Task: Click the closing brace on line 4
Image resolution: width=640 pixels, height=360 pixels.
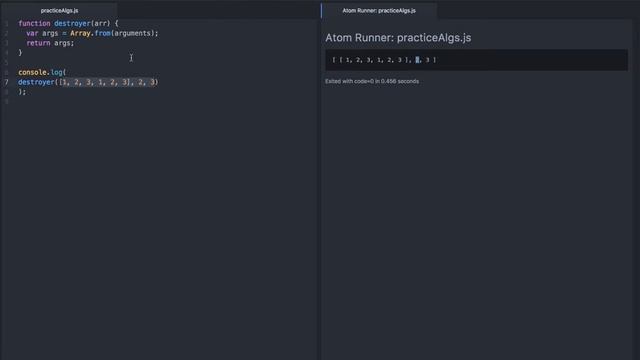Action: (x=20, y=53)
